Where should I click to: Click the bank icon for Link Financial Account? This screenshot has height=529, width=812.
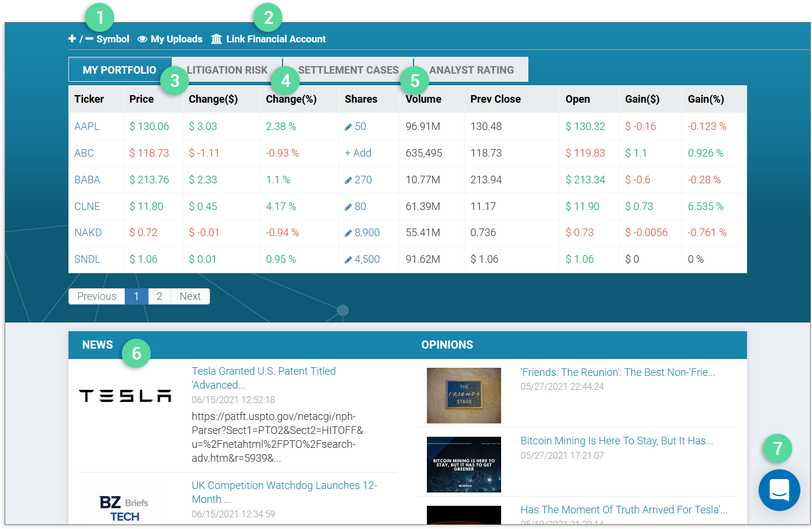(x=216, y=39)
